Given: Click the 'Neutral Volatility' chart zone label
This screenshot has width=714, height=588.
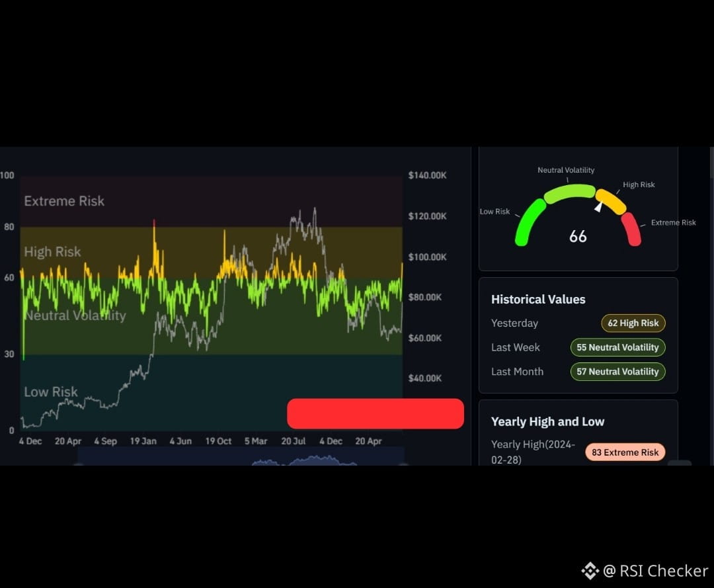Looking at the screenshot, I should (75, 315).
